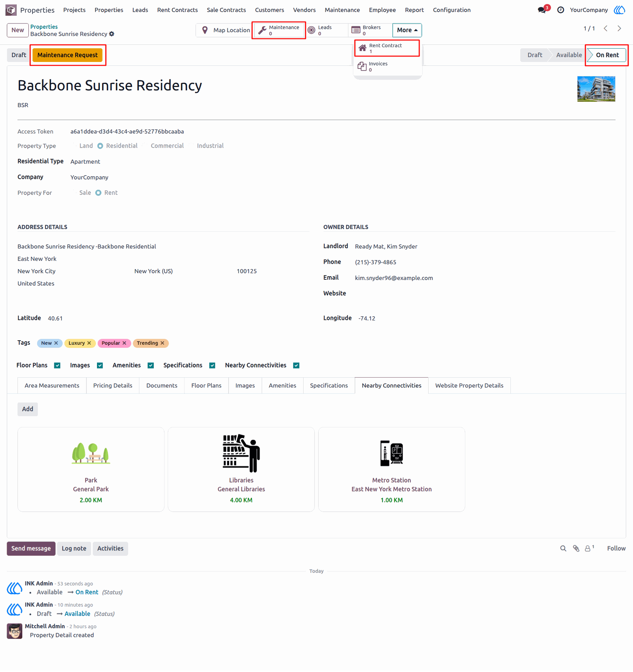This screenshot has width=633, height=672.
Task: Click the Properties breadcrumb link
Action: (x=44, y=27)
